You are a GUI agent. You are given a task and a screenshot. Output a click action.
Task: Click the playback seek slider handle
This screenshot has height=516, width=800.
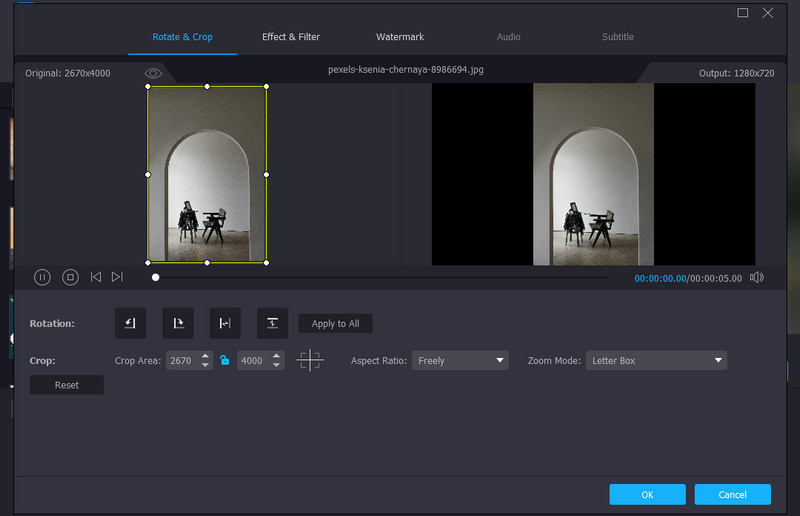155,278
